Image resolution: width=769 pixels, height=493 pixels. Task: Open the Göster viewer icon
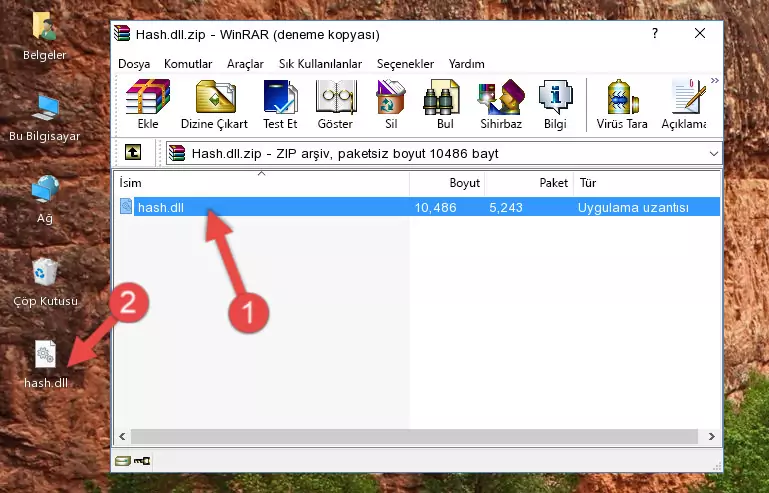click(335, 104)
